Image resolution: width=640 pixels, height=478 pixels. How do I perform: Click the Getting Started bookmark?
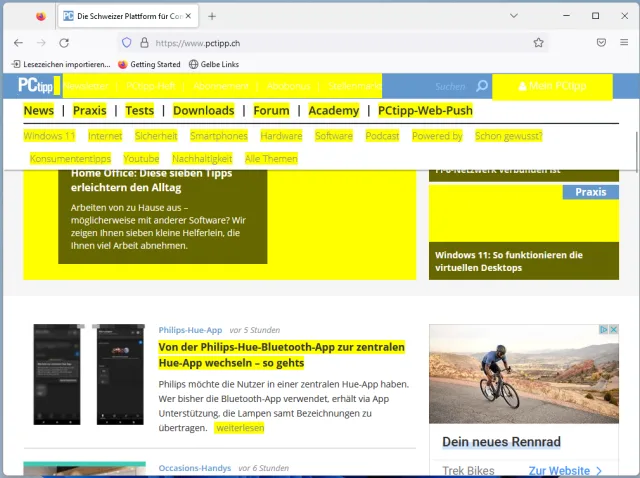(x=149, y=64)
